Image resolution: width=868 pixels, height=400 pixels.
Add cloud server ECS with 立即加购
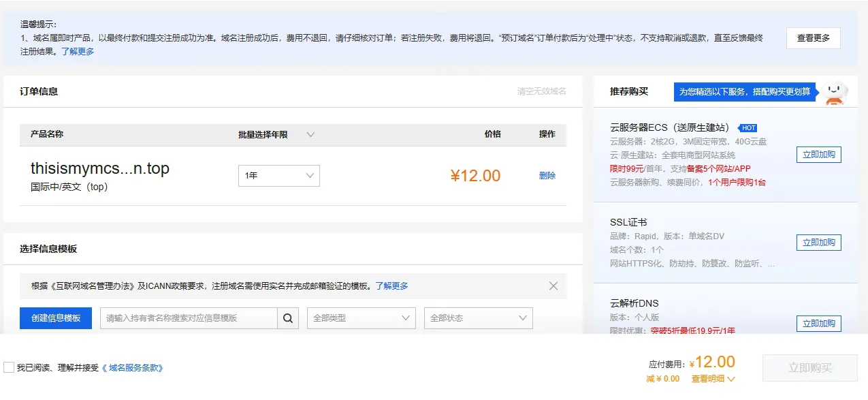click(x=818, y=155)
